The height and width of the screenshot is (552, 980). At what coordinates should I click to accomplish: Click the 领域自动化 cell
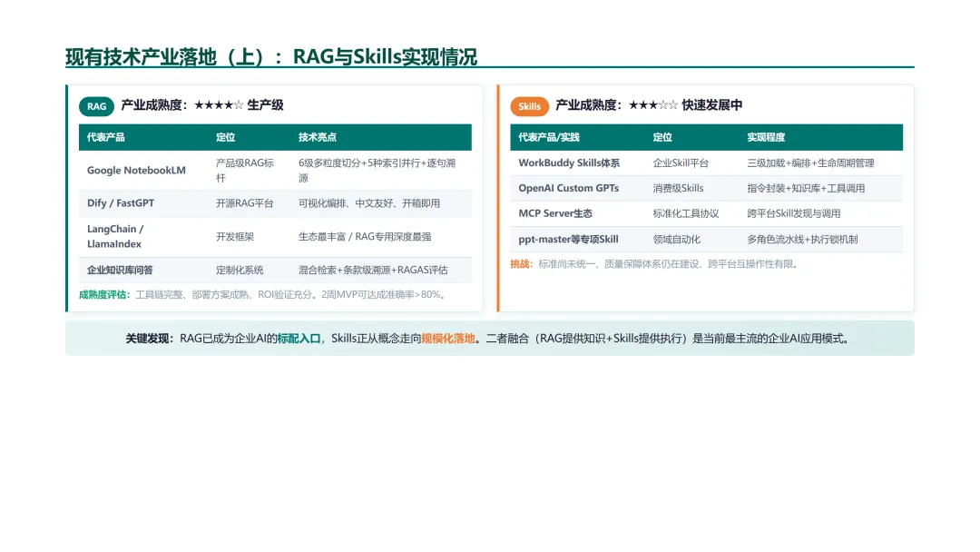(x=676, y=240)
